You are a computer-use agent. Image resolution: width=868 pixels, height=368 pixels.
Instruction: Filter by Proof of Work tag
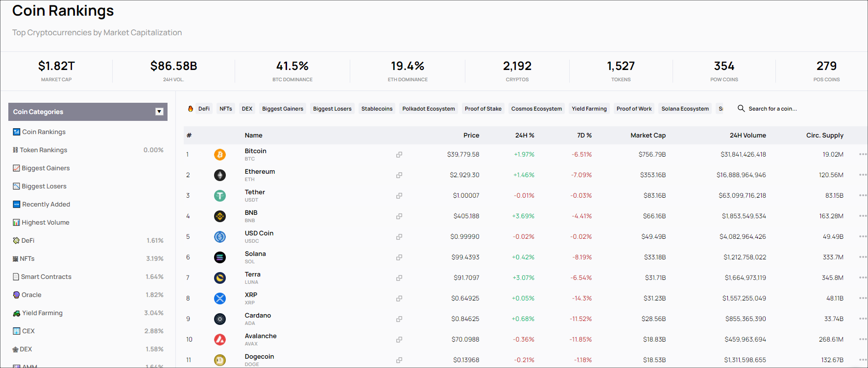(x=634, y=109)
